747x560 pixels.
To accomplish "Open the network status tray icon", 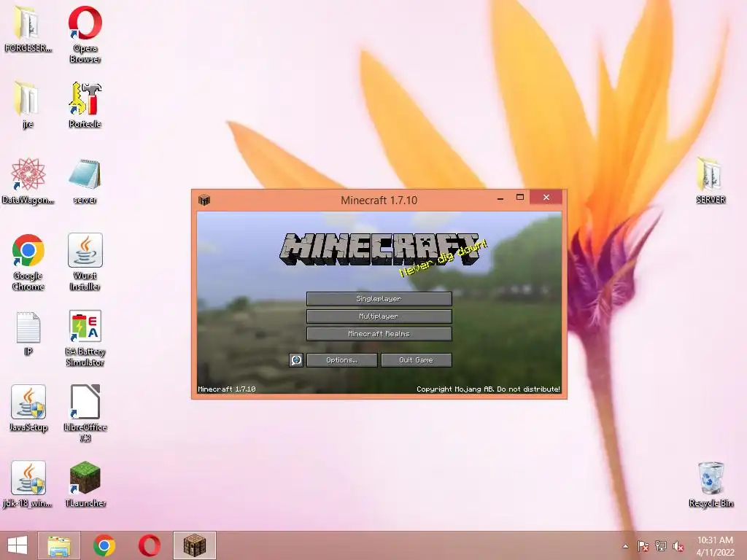I will 661,546.
